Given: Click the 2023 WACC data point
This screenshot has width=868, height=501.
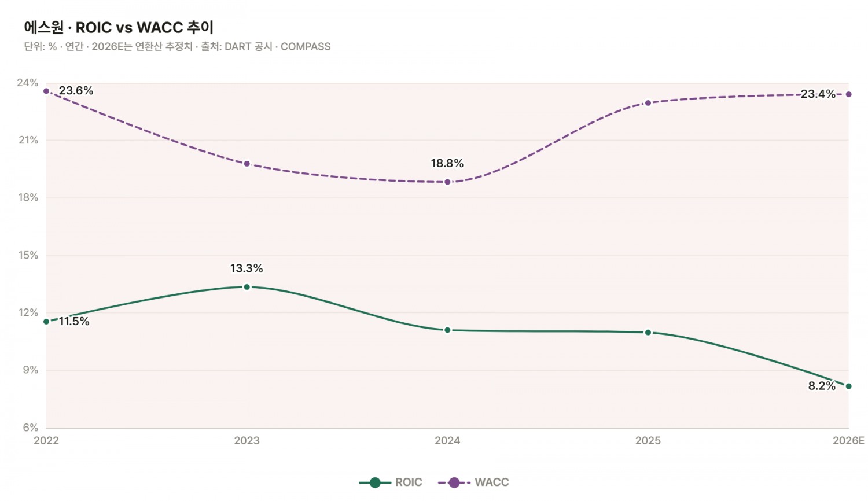Looking at the screenshot, I should (247, 164).
